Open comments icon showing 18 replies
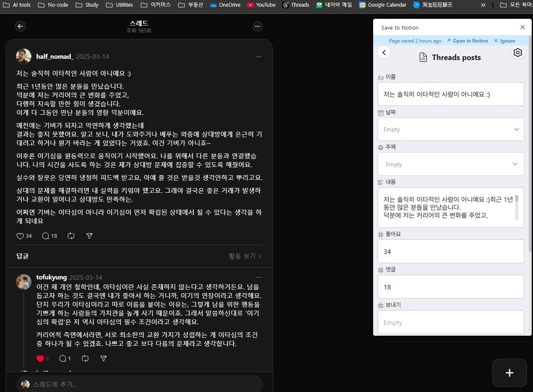 point(46,236)
